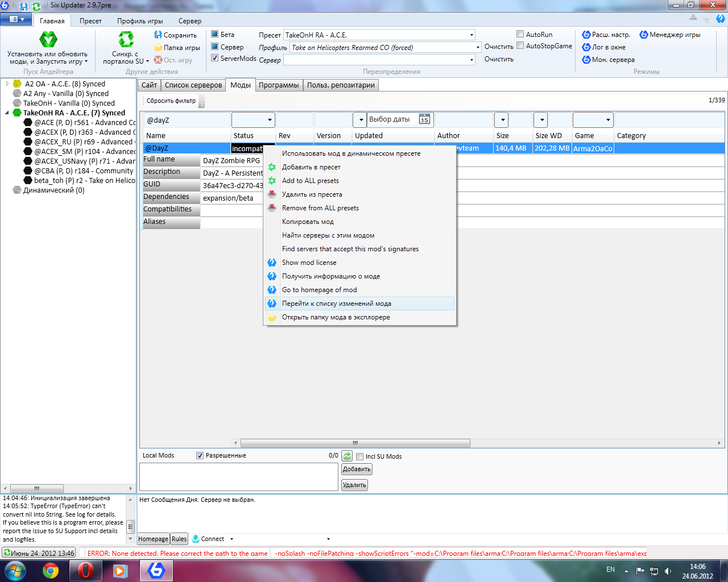
Task: Click the Homepage button
Action: 154,539
